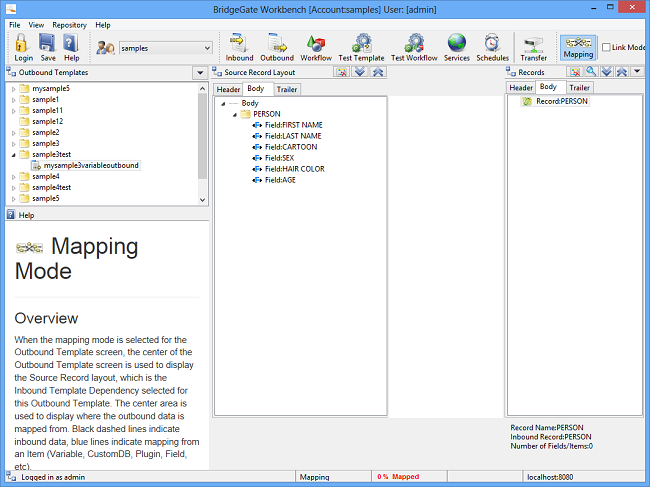Click localhost:8080 in status bar
Image resolution: width=650 pixels, height=487 pixels.
550,477
